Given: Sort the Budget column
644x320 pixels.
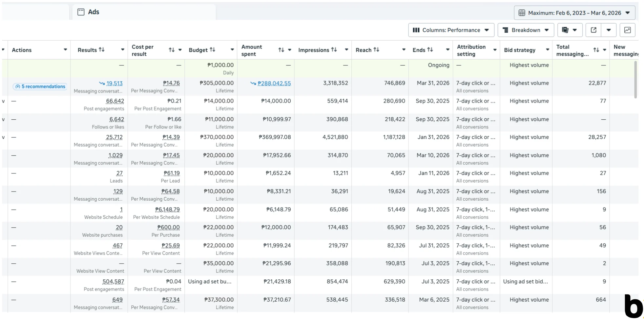Looking at the screenshot, I should [x=213, y=50].
